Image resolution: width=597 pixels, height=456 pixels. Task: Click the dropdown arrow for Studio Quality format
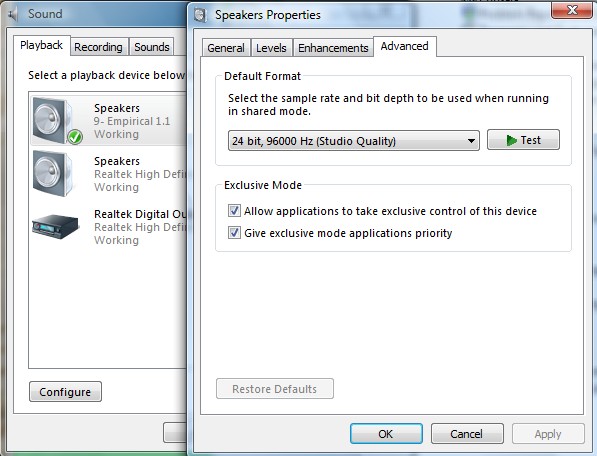[471, 141]
